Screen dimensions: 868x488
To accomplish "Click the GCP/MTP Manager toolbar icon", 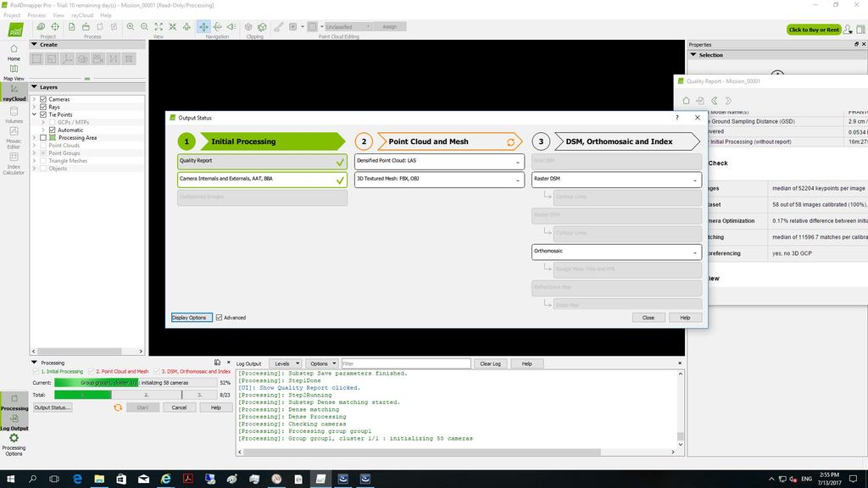I will [41, 26].
